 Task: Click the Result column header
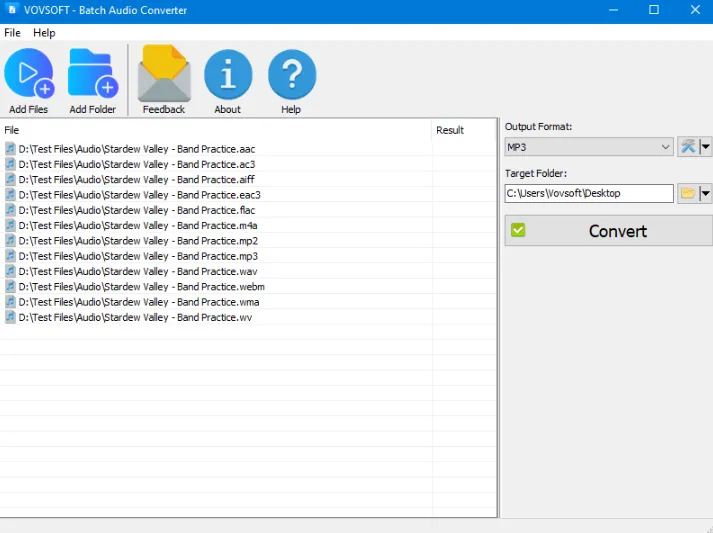(464, 130)
